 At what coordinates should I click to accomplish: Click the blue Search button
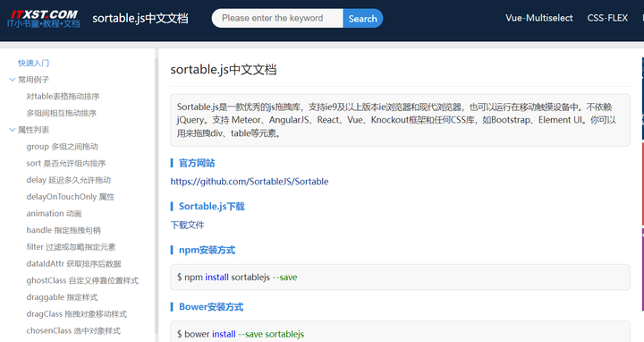pyautogui.click(x=363, y=19)
